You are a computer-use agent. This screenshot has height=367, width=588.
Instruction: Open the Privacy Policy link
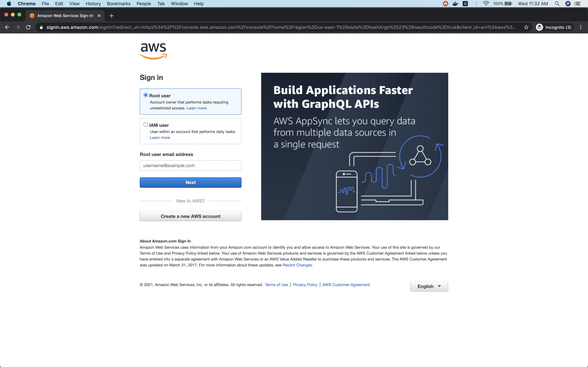coord(305,285)
